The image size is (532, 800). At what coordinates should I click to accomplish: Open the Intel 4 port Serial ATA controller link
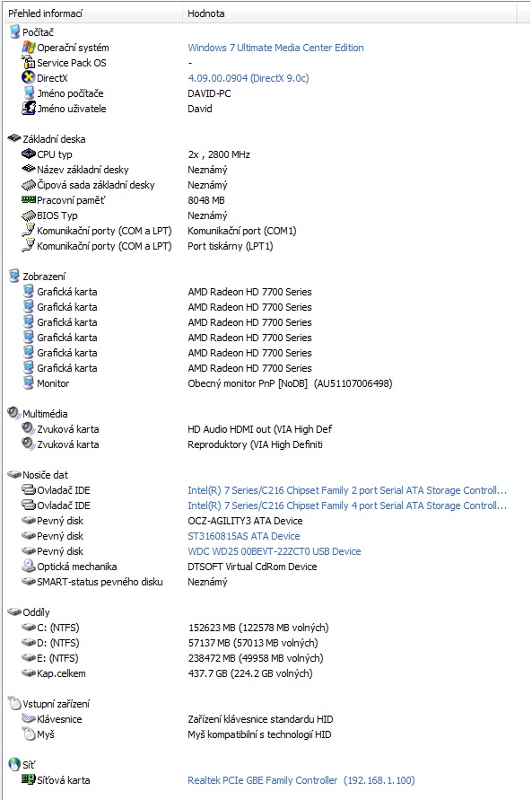click(347, 505)
